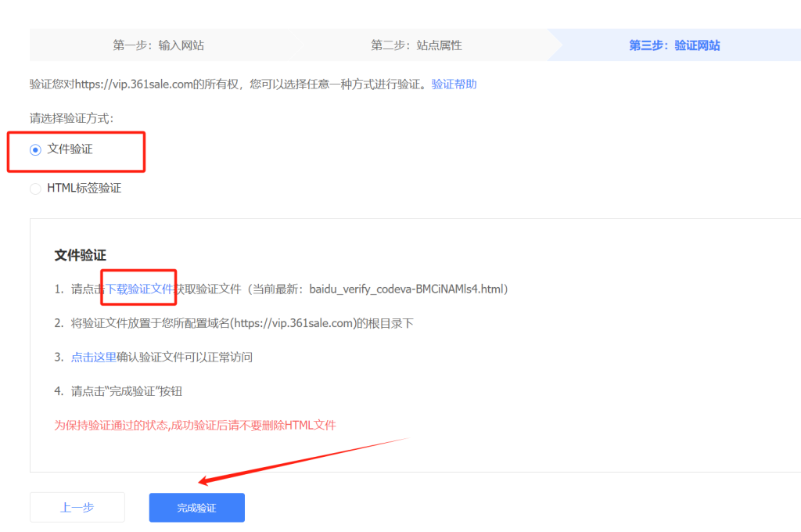Click the red warning about keeping HTML file
This screenshot has height=532, width=801.
click(194, 425)
